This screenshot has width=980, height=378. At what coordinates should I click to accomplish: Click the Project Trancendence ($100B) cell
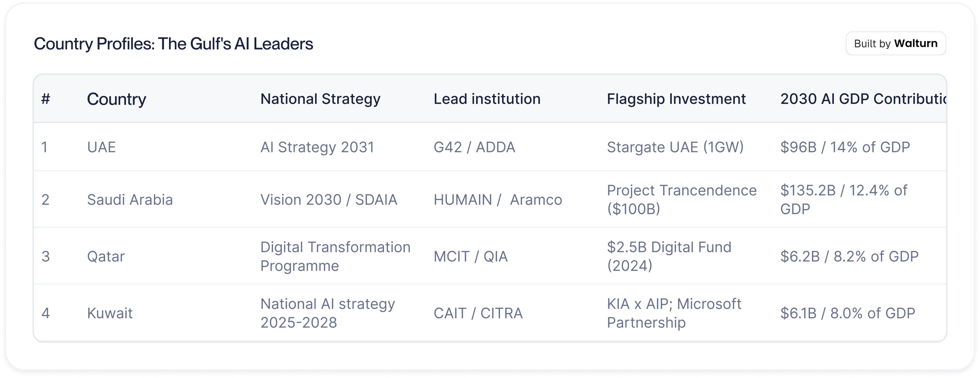(682, 200)
